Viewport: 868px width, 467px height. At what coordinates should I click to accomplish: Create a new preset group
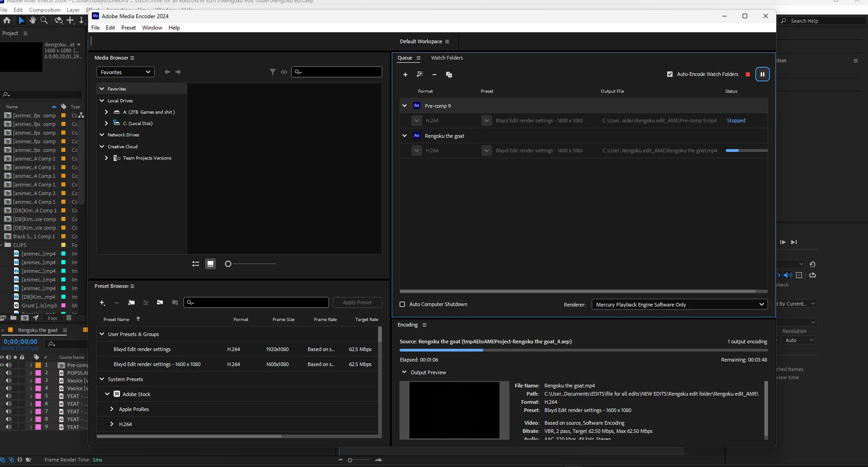pos(131,303)
